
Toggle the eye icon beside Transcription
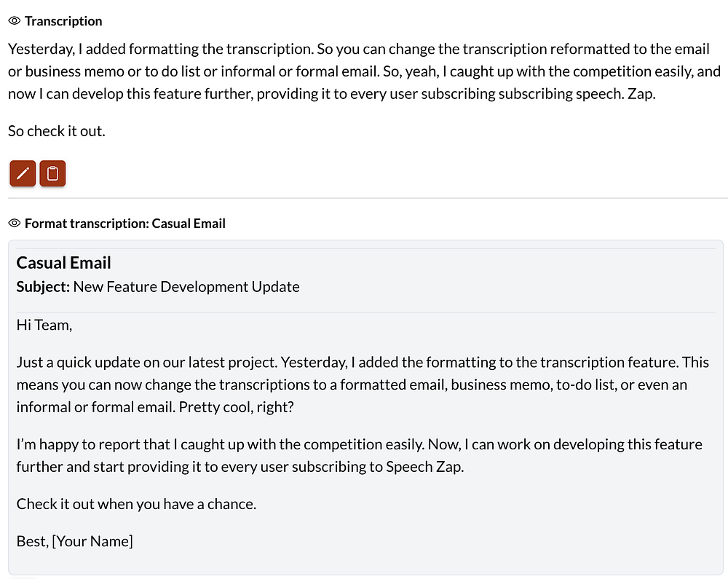coord(14,21)
